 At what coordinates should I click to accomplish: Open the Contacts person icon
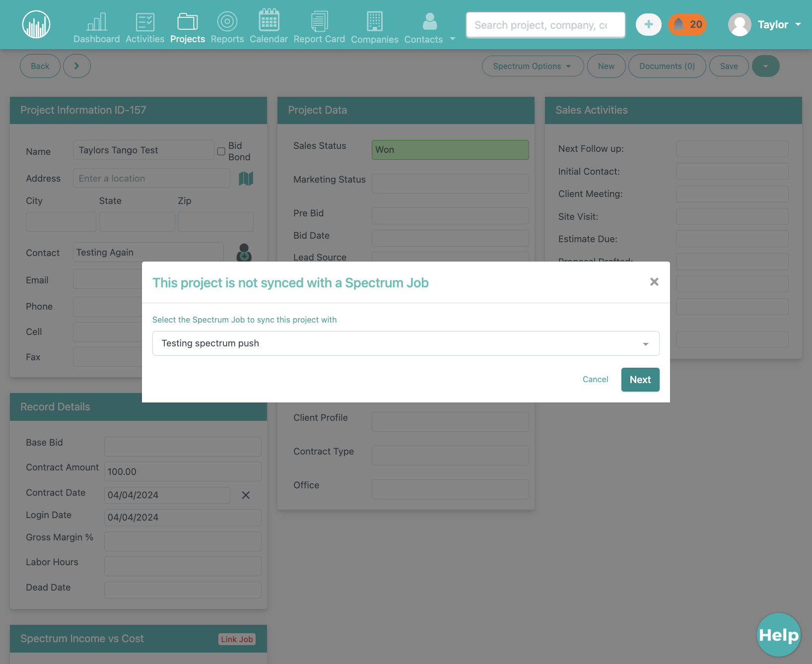430,21
